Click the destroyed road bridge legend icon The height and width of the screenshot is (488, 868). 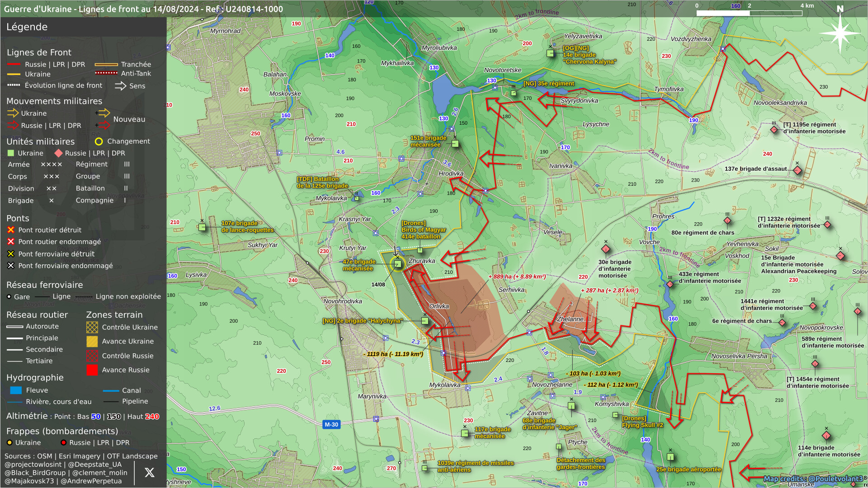[x=11, y=230]
